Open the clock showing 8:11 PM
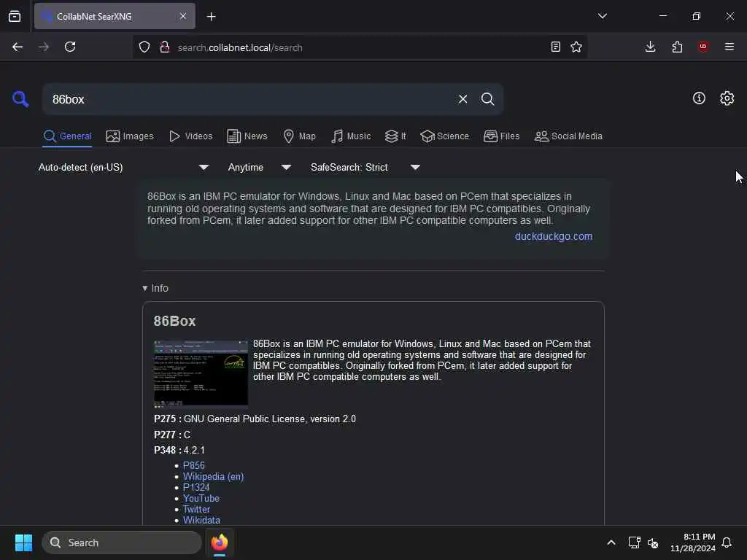The image size is (747, 560). click(693, 542)
